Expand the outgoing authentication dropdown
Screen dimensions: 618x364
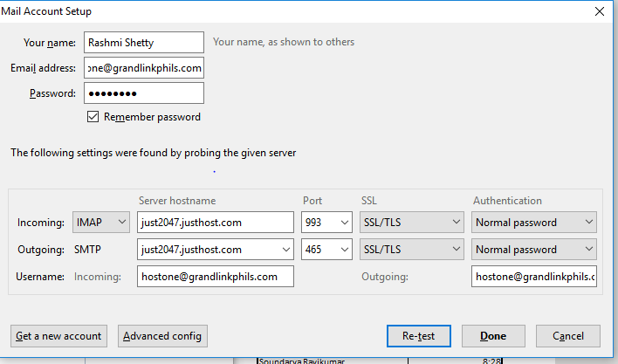coord(534,250)
